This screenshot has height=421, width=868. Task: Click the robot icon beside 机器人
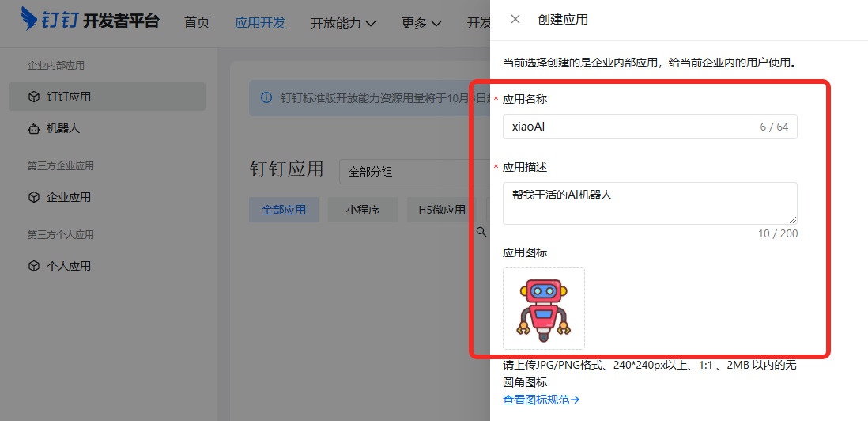point(33,127)
